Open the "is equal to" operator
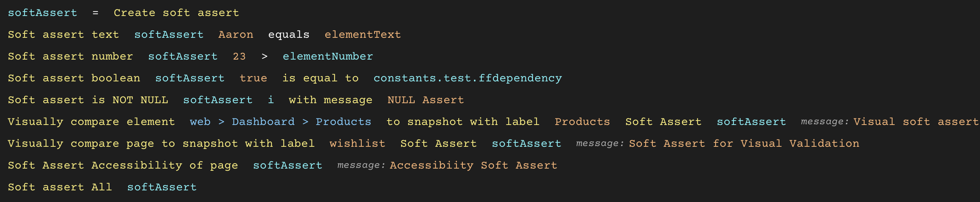 [320, 78]
